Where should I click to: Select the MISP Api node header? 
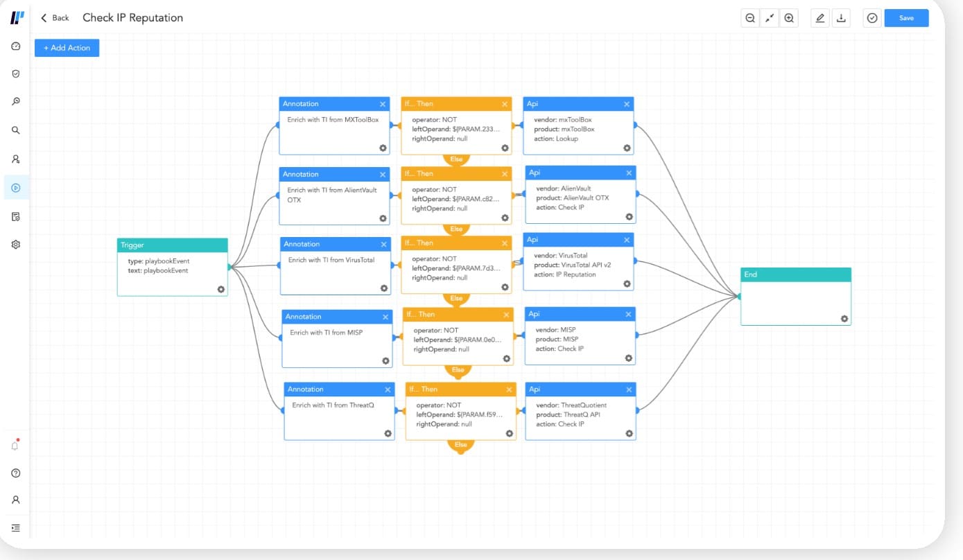580,314
